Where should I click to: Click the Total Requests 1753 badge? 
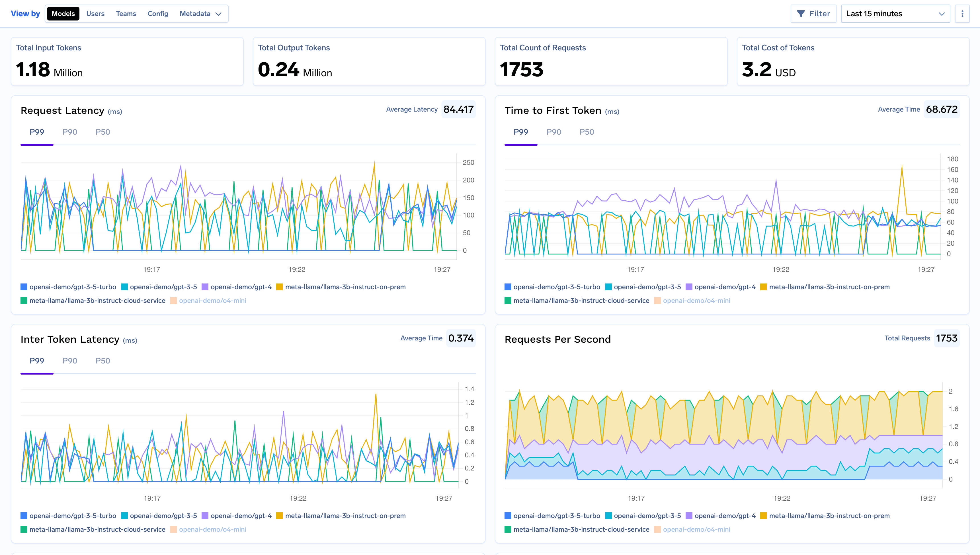pyautogui.click(x=947, y=338)
